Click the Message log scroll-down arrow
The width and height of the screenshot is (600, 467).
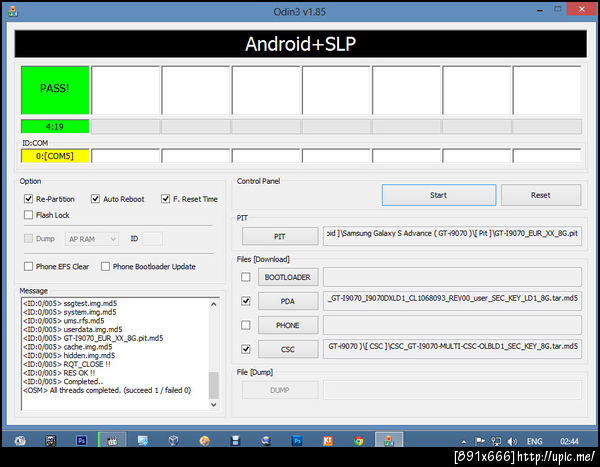(214, 405)
